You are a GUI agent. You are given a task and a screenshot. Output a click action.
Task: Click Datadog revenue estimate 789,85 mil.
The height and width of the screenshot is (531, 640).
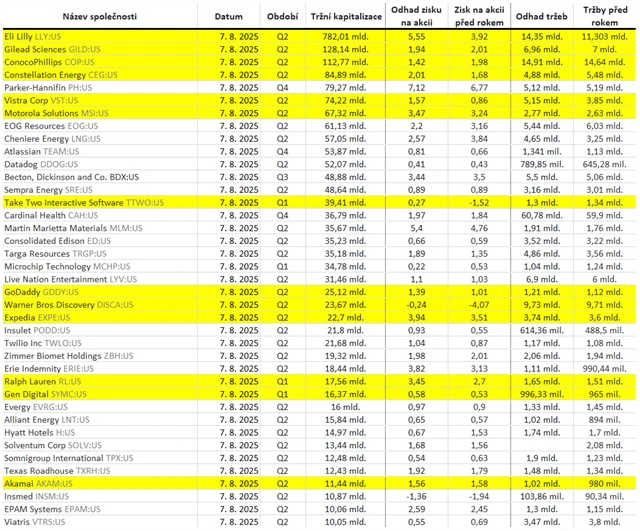pos(542,164)
